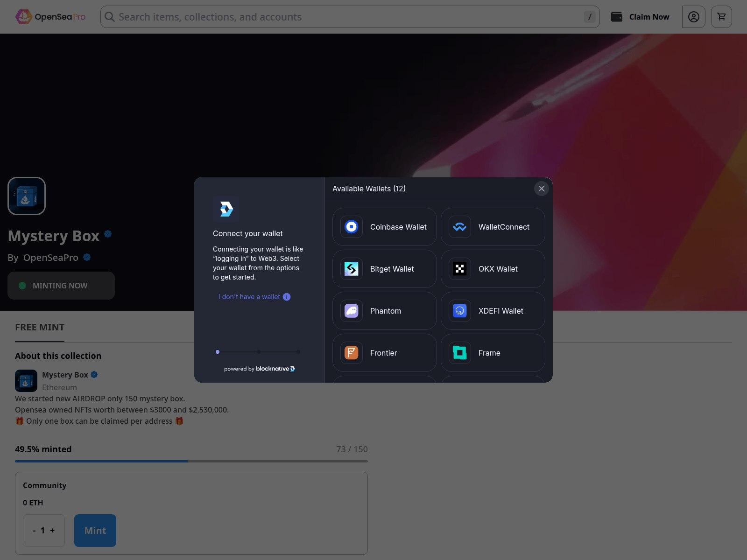Click the Frame logo icon
Viewport: 747px width, 560px height.
pyautogui.click(x=460, y=353)
